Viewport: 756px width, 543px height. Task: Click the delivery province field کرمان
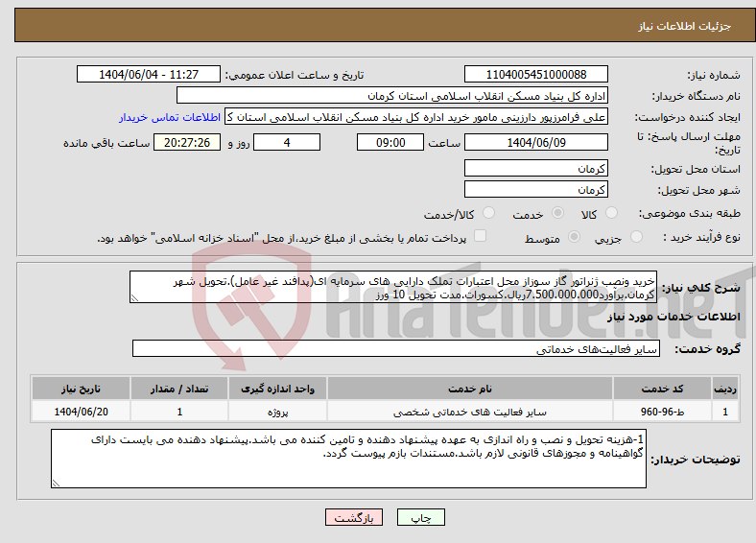[535, 168]
